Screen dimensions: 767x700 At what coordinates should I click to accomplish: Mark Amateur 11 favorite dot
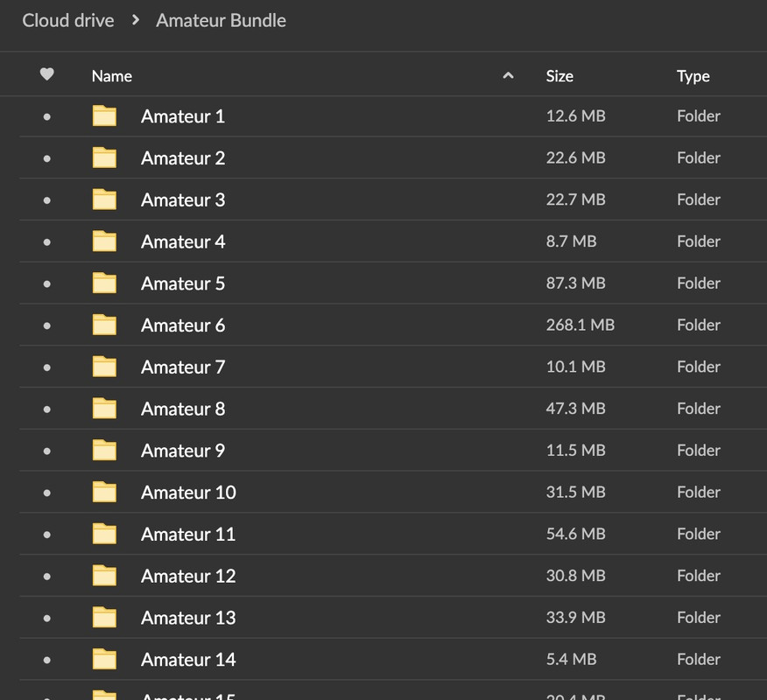pyautogui.click(x=47, y=535)
